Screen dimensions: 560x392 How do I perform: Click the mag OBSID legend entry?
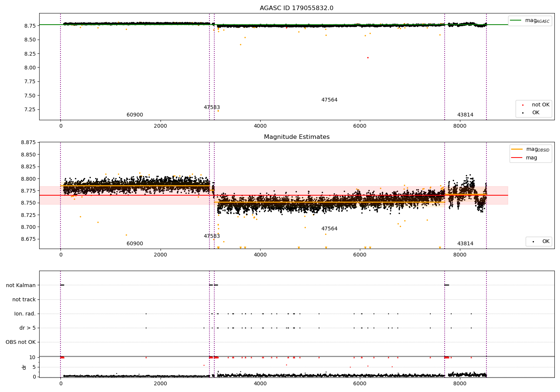pos(531,149)
